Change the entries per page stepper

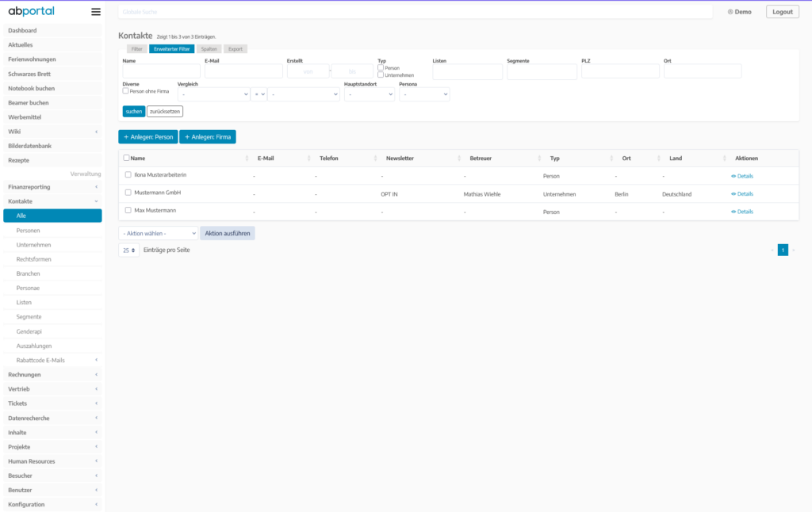[128, 250]
